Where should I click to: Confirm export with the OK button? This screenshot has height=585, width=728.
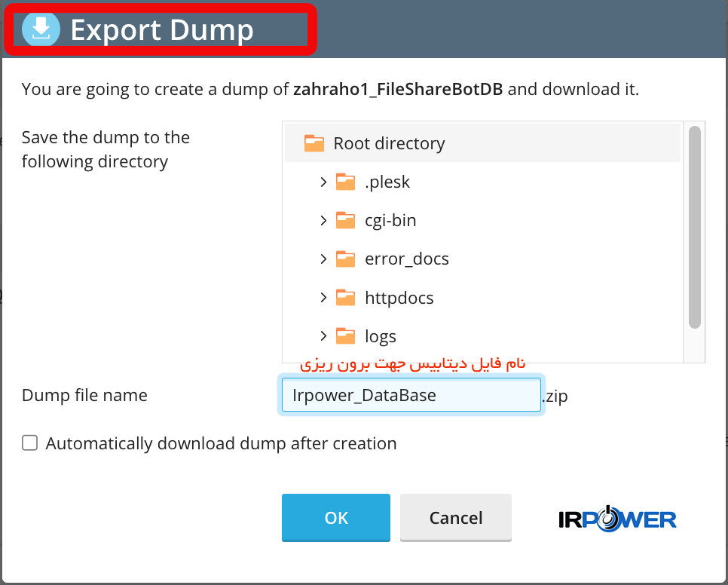point(335,518)
